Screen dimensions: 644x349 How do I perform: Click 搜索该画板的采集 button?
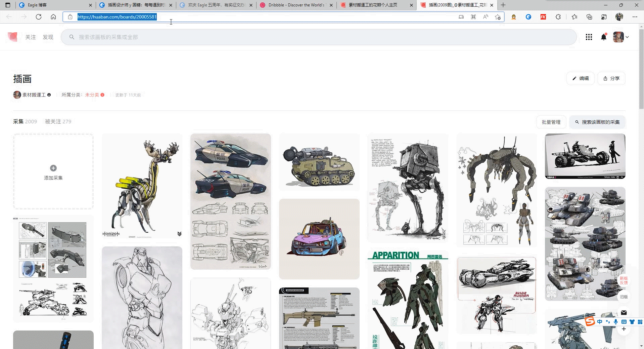(x=597, y=122)
